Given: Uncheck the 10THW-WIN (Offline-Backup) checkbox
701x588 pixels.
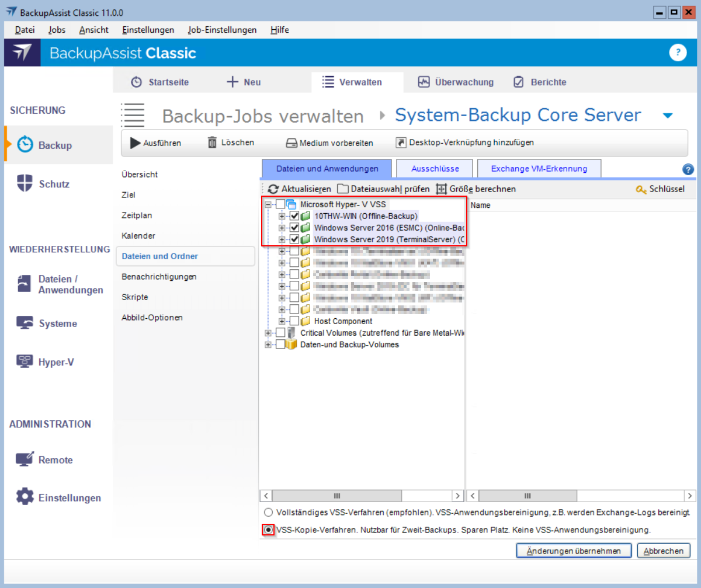Looking at the screenshot, I should pyautogui.click(x=294, y=216).
